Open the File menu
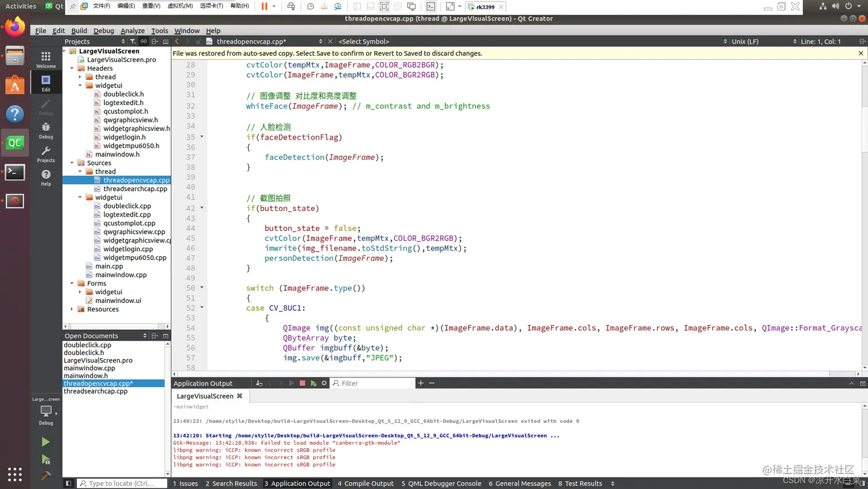The height and width of the screenshot is (489, 868). pos(40,30)
